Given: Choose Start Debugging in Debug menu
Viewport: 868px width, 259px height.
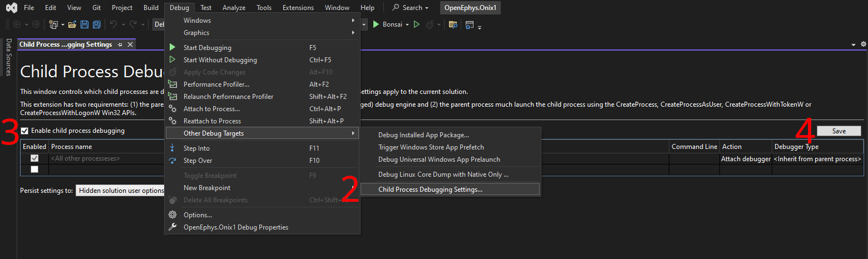Looking at the screenshot, I should coord(263,48).
